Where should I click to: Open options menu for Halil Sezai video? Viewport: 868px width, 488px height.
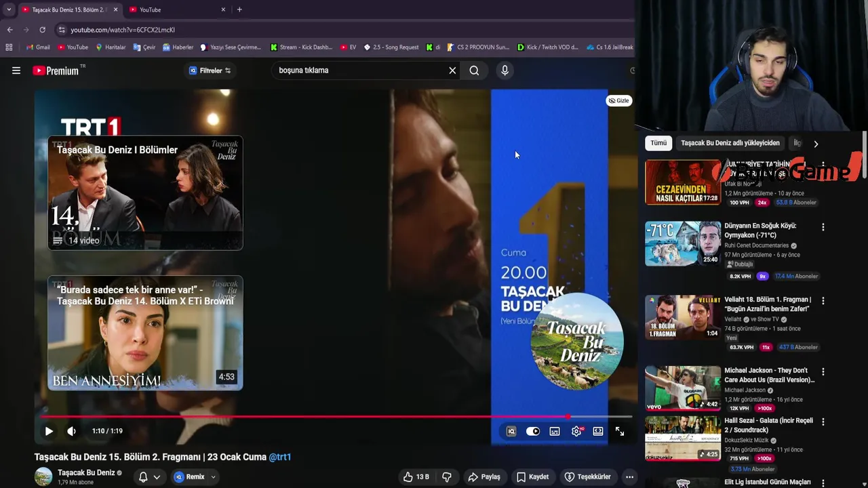tap(823, 422)
